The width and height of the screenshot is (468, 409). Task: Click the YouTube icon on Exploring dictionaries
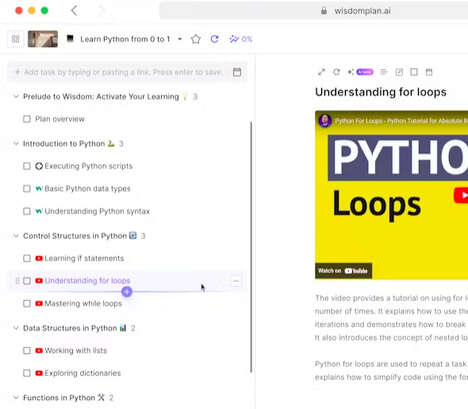tap(39, 373)
